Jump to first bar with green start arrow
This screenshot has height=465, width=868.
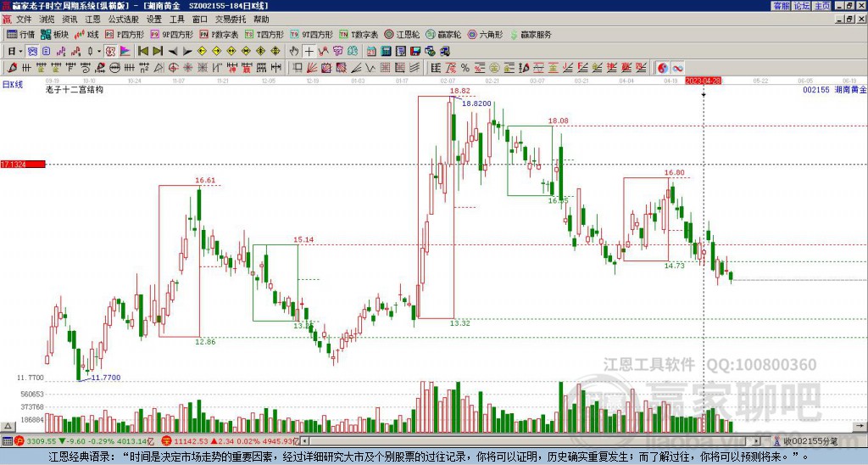click(x=142, y=52)
